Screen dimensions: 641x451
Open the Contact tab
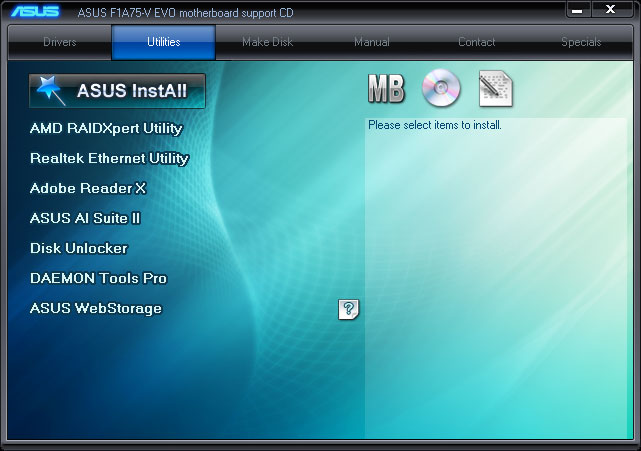[476, 42]
